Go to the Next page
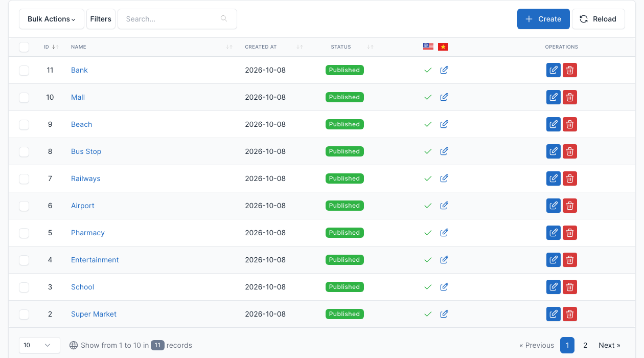 tap(609, 345)
